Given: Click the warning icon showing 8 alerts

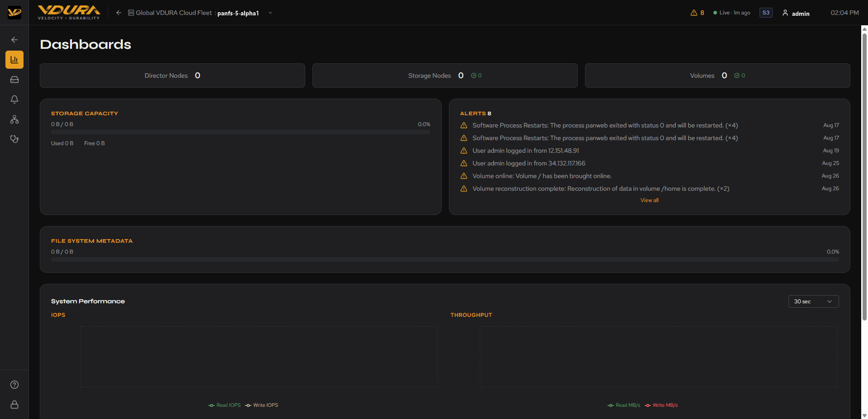Looking at the screenshot, I should (x=694, y=13).
